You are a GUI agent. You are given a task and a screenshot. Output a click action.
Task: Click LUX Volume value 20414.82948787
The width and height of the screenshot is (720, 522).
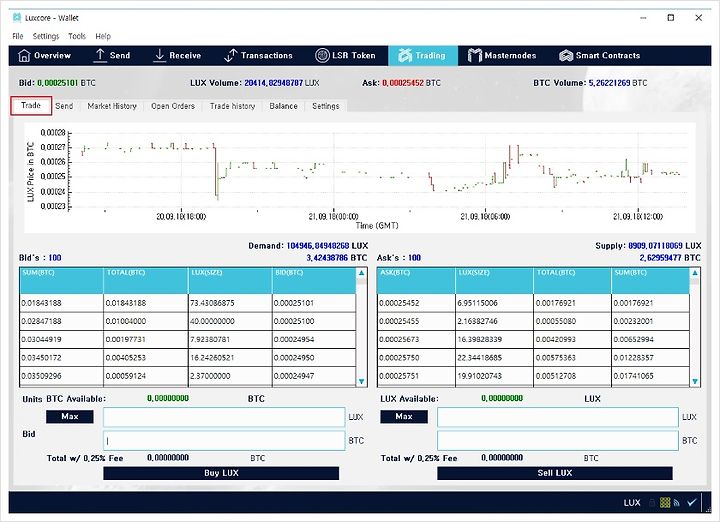(273, 83)
